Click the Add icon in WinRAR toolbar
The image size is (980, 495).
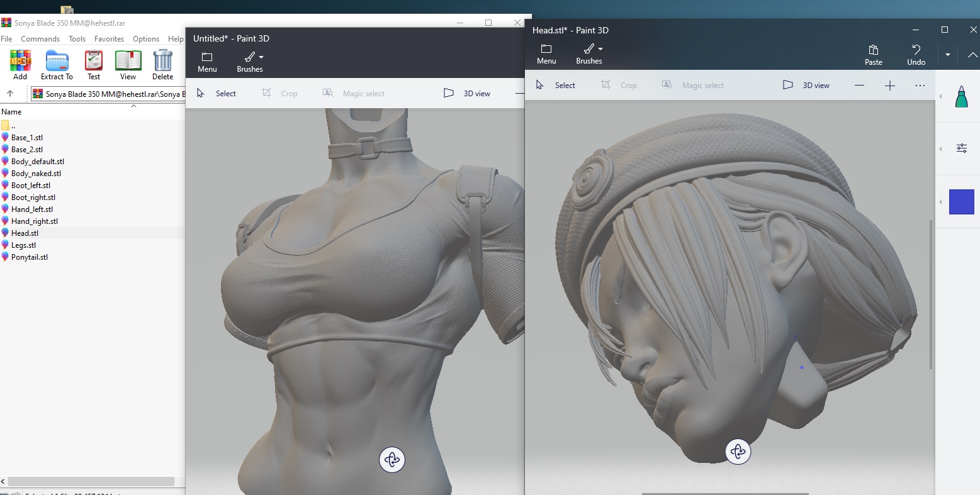click(x=20, y=65)
